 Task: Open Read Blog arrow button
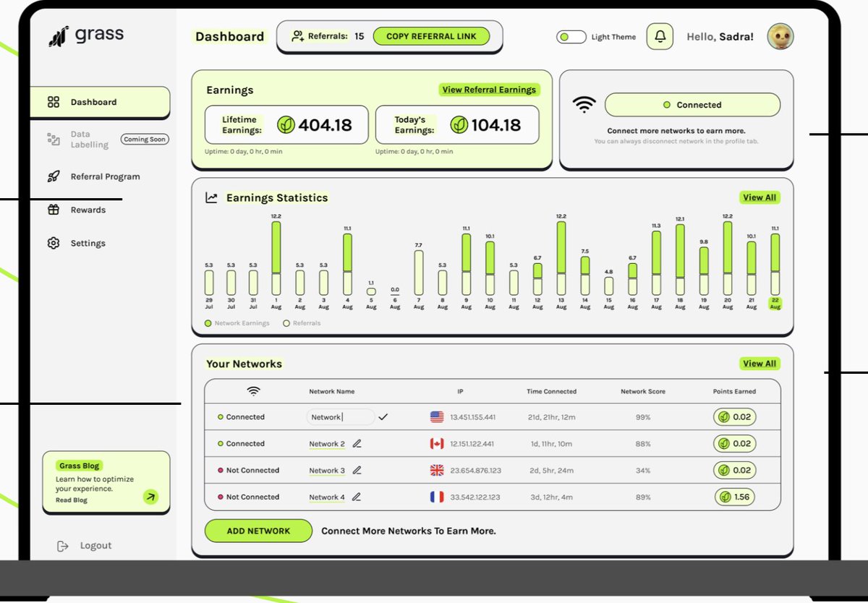click(x=150, y=496)
